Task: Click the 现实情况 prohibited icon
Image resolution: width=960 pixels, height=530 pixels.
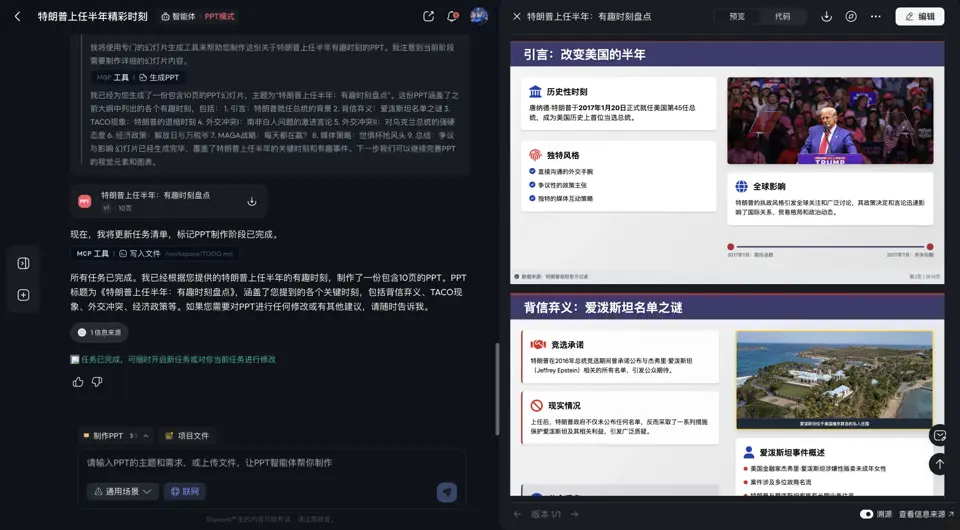Action: point(537,405)
